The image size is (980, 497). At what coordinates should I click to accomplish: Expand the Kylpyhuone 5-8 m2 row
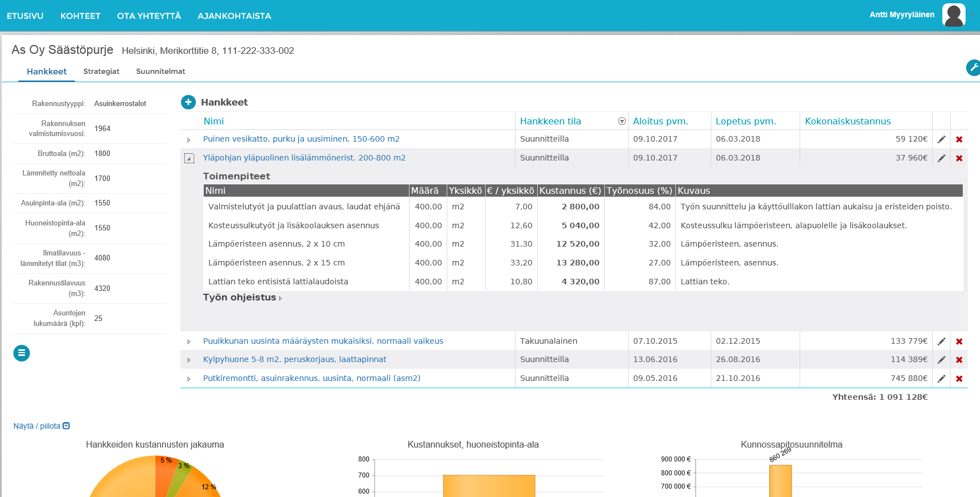click(x=189, y=360)
